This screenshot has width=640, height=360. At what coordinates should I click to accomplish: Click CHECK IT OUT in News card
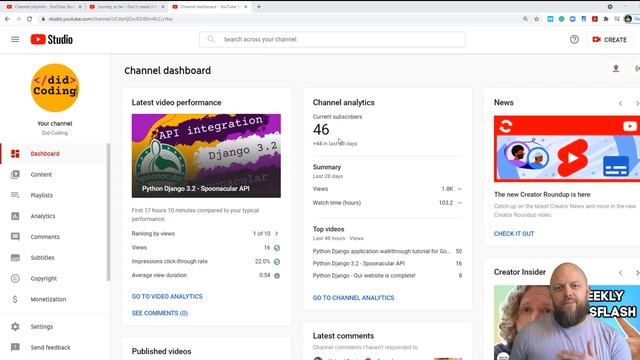coord(514,233)
